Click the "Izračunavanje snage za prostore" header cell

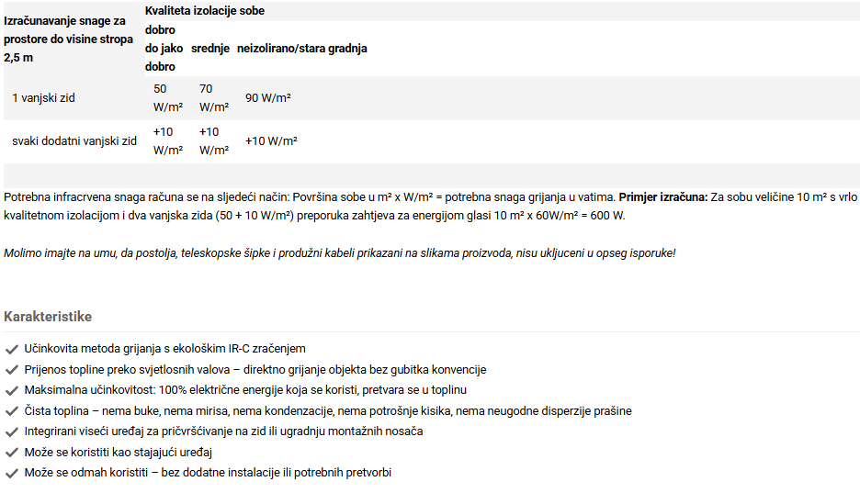click(x=64, y=39)
